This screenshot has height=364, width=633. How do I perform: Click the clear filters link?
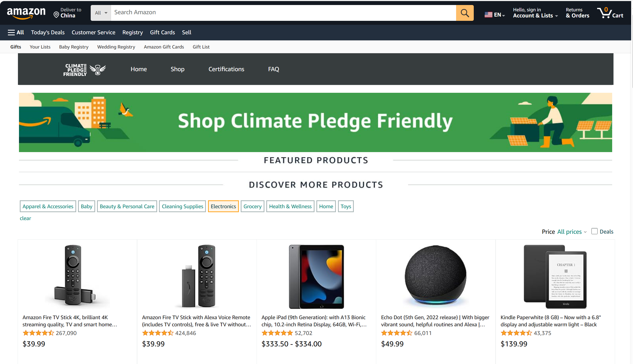(25, 218)
